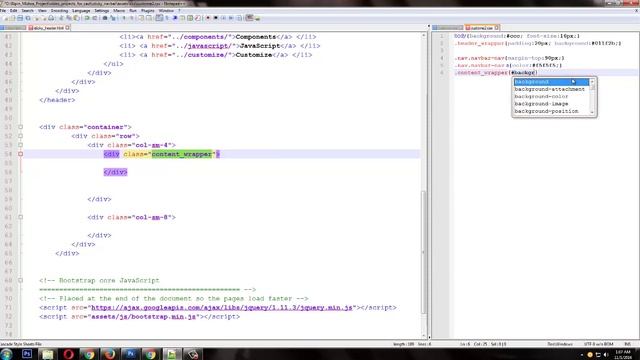Click the Zoom Out toolbar icon
The image size is (640, 360).
[131, 18]
